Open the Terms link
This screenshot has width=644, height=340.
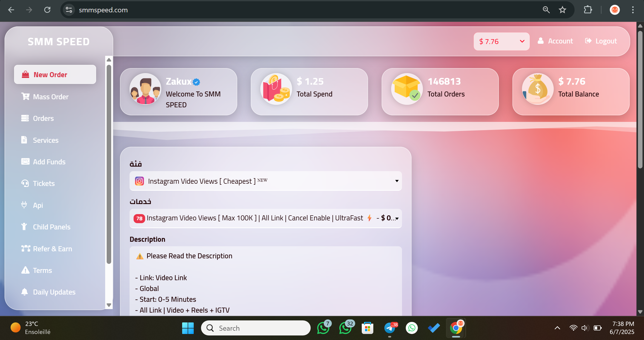42,270
